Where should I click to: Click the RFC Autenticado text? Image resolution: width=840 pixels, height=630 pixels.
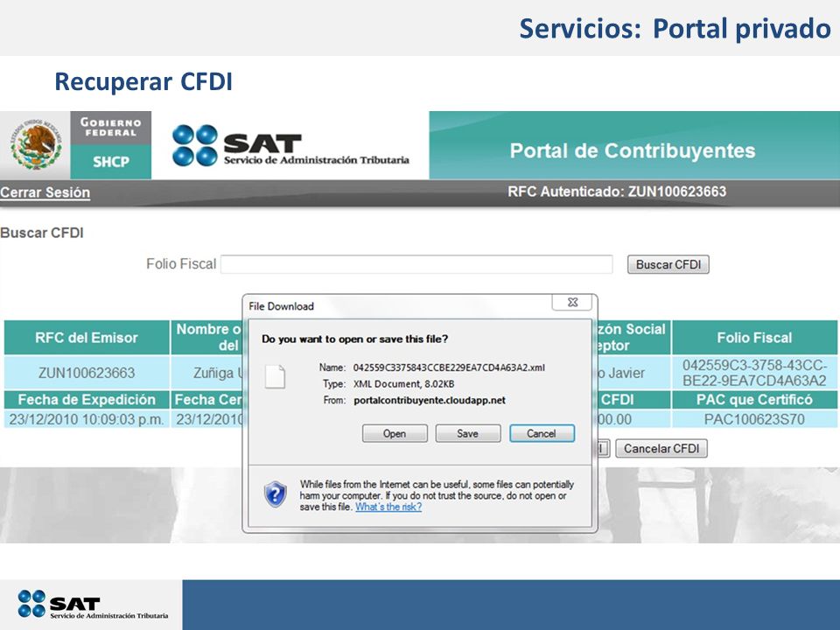[617, 192]
